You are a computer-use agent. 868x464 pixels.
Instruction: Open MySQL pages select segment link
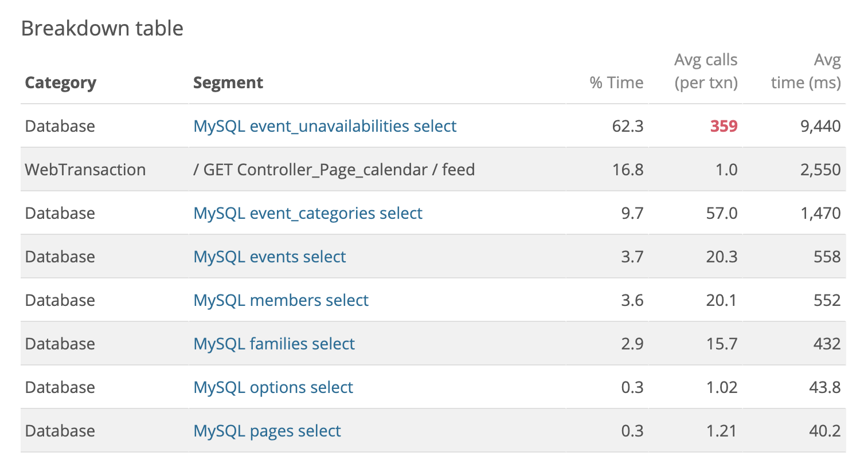click(267, 431)
